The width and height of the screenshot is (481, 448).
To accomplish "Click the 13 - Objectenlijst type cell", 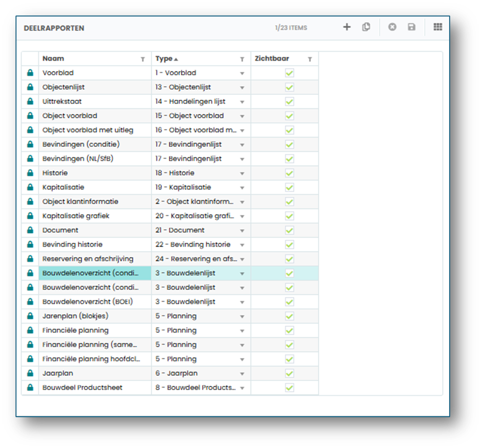I will tap(201, 87).
